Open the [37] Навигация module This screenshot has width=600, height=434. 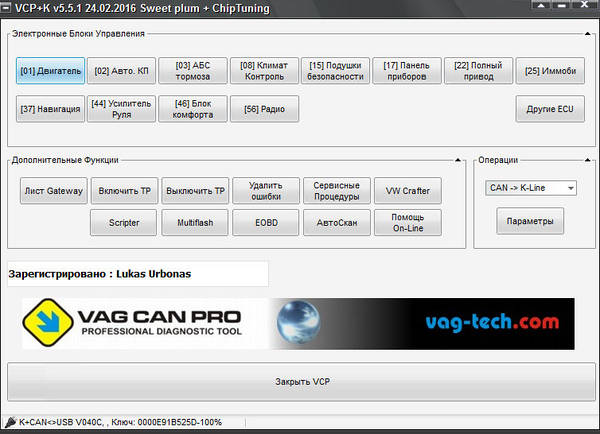coord(52,108)
